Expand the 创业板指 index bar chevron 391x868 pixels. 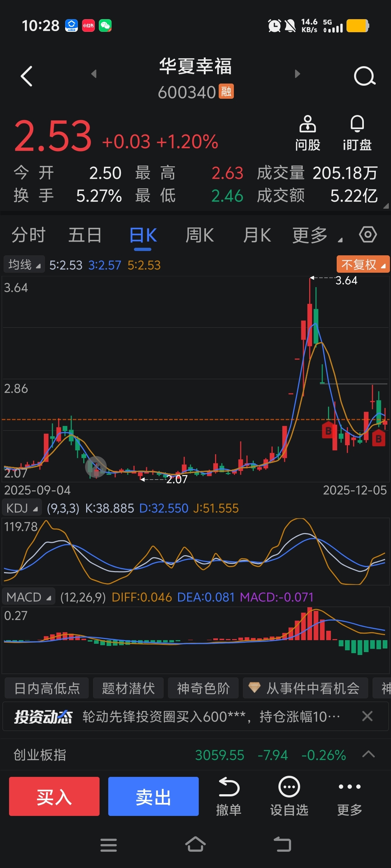point(369,754)
